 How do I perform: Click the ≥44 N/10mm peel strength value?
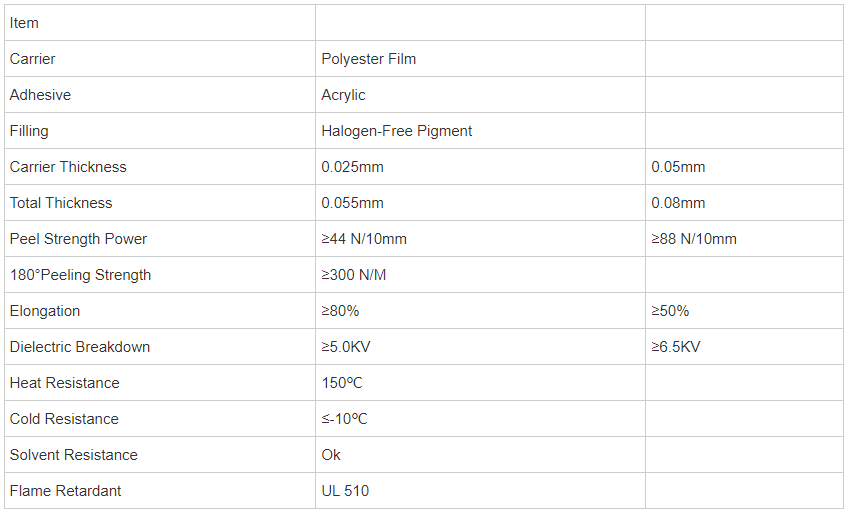(364, 239)
